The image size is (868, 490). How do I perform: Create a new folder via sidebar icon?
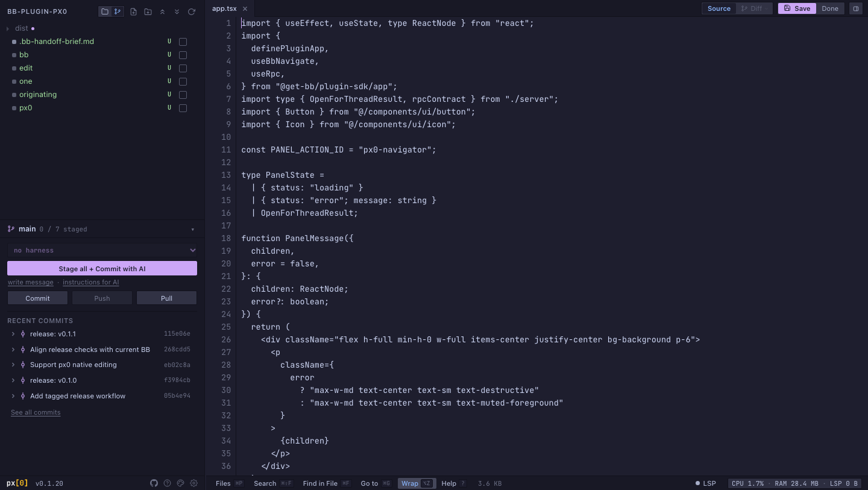click(148, 11)
